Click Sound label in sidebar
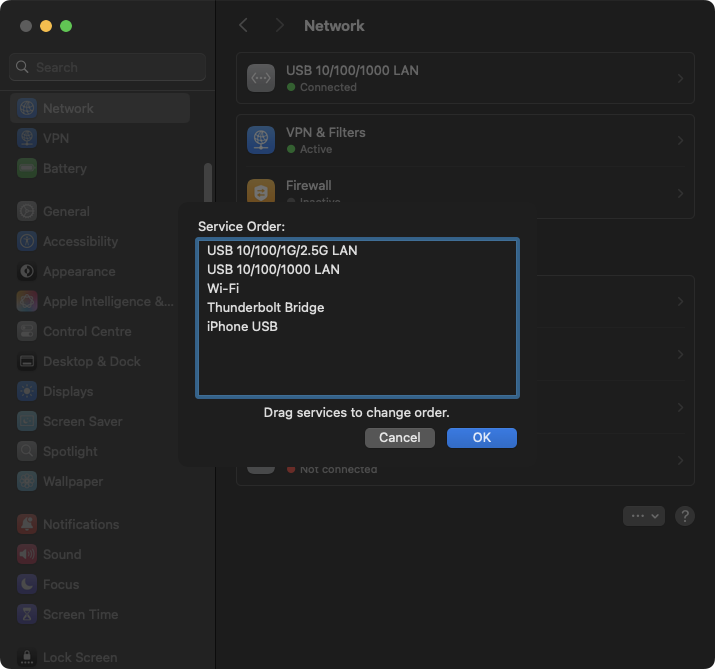Screen dimensions: 715x669 pyautogui.click(x=62, y=555)
